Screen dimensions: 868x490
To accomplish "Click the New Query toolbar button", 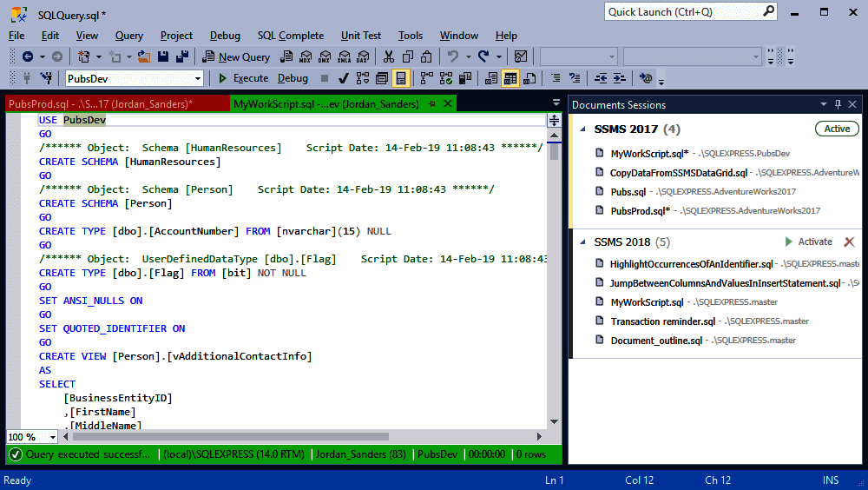I will [236, 56].
